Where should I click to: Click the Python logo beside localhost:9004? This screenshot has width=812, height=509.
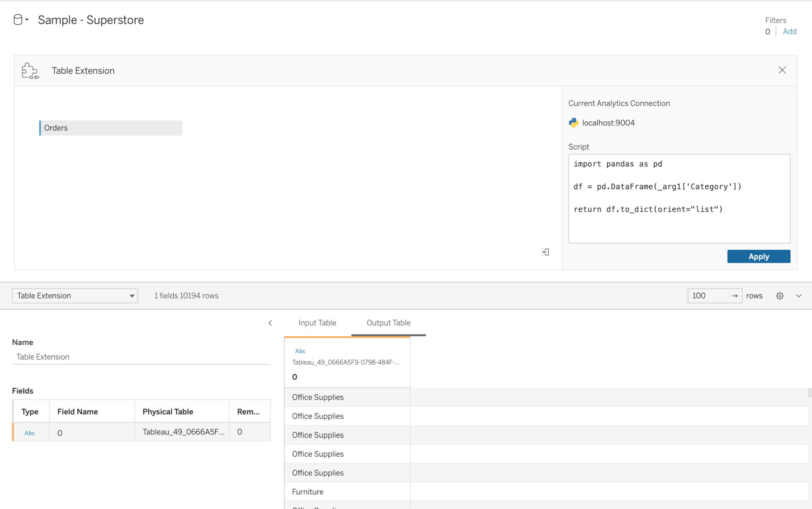574,122
